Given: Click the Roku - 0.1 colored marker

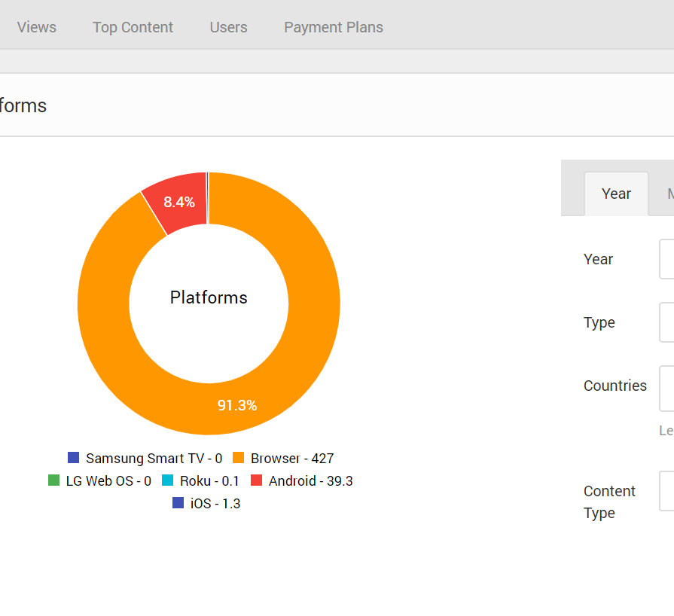Looking at the screenshot, I should [167, 480].
